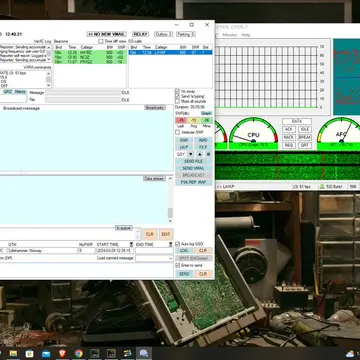Click the hourglass icon beside START TIME

131,244
